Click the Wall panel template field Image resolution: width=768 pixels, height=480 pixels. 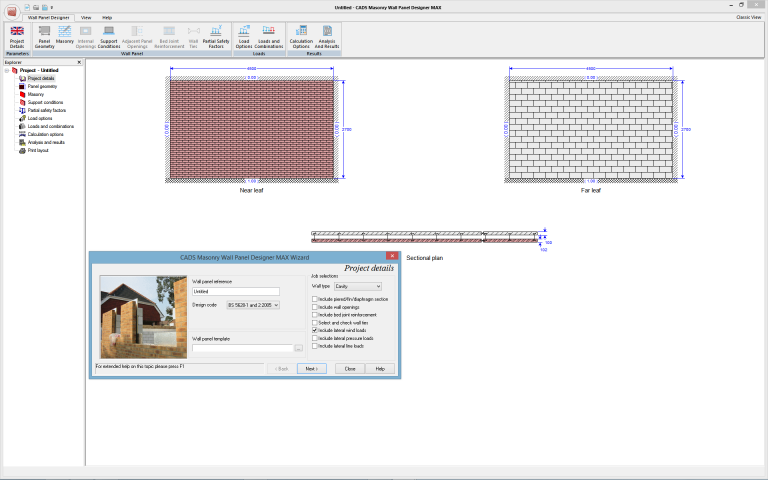click(x=242, y=348)
